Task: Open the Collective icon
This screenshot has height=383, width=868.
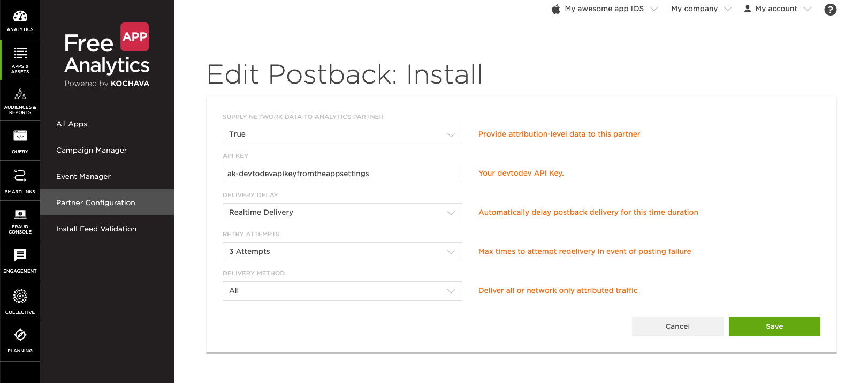Action: (x=20, y=296)
